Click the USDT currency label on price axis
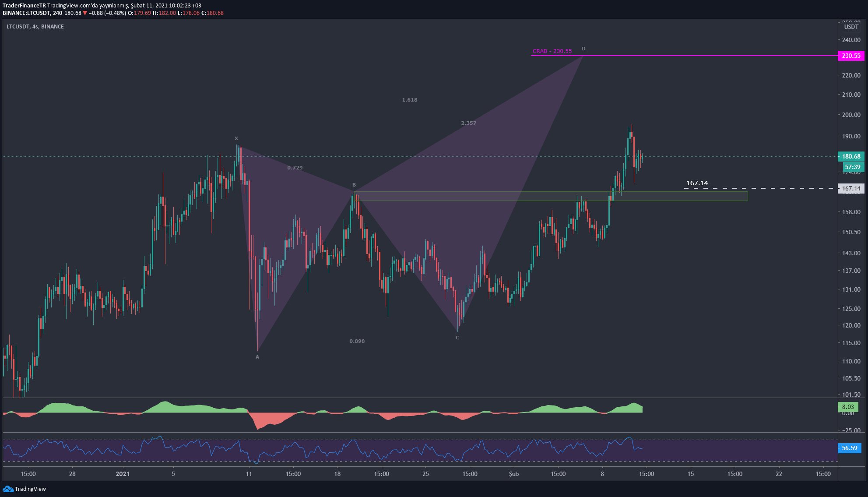Screen dimensions: 868x497 pos(851,27)
